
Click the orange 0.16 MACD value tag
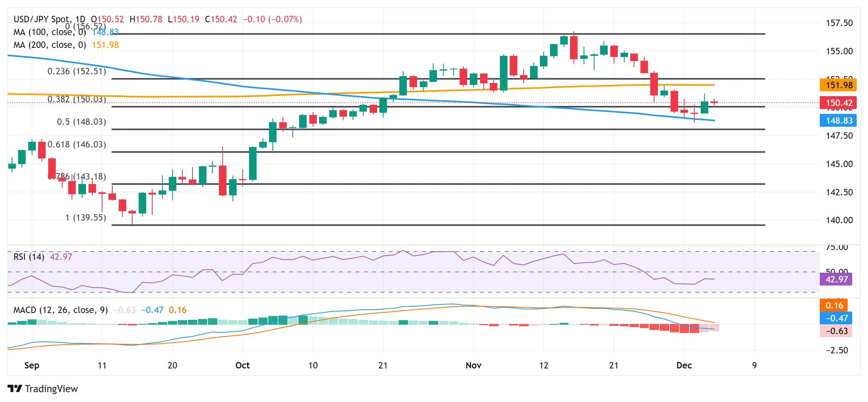coord(834,305)
